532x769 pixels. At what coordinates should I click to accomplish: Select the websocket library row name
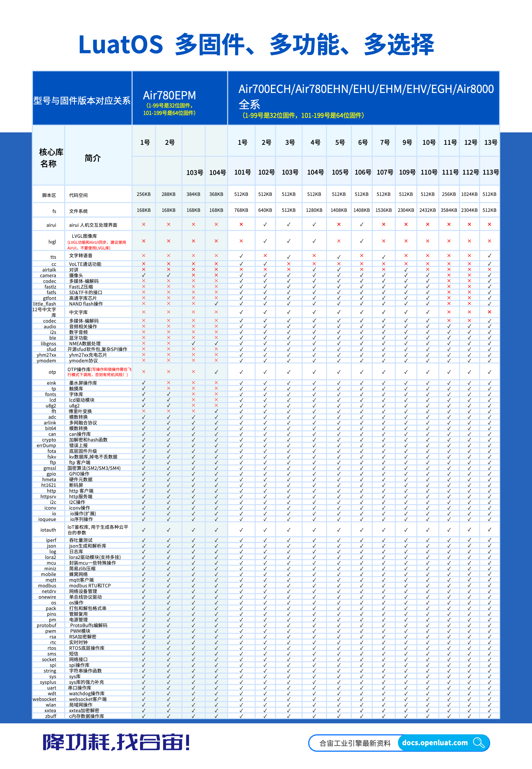coord(44,699)
